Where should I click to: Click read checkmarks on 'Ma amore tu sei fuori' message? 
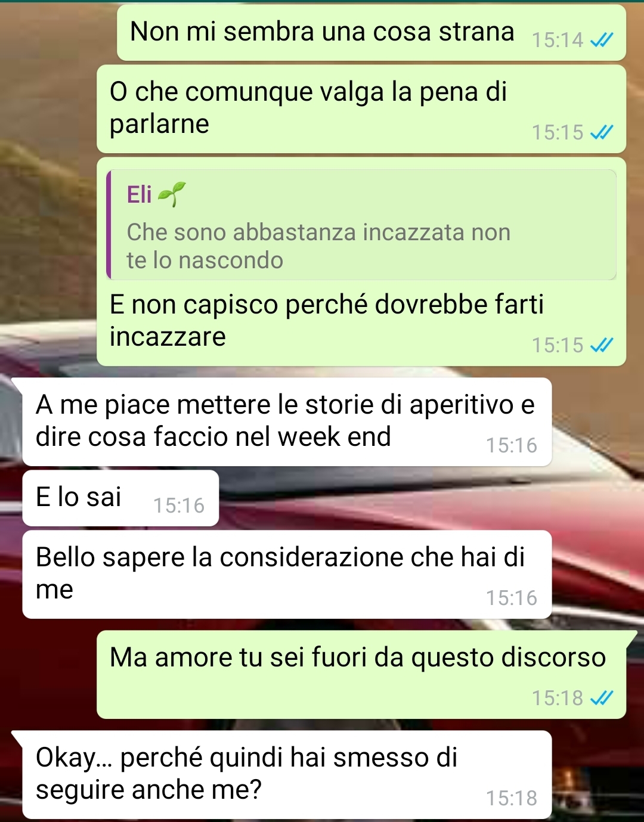tap(601, 697)
